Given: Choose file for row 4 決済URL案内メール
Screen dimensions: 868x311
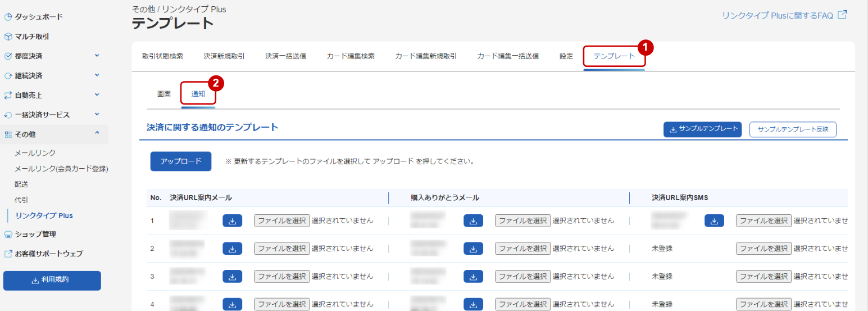Looking at the screenshot, I should 281,304.
